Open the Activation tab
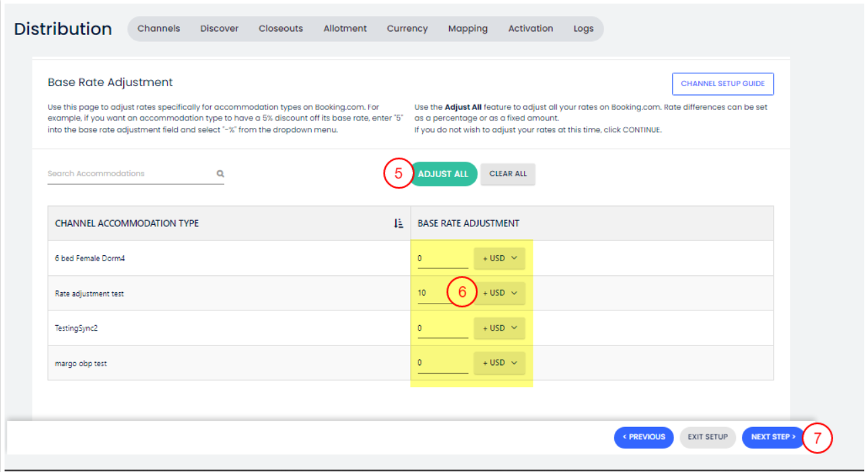 [x=531, y=29]
